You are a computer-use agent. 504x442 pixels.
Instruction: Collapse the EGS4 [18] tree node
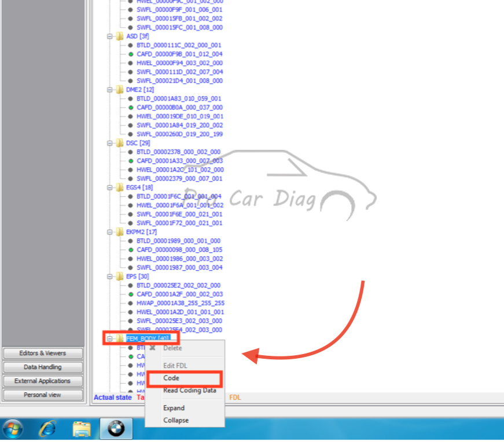coord(109,187)
